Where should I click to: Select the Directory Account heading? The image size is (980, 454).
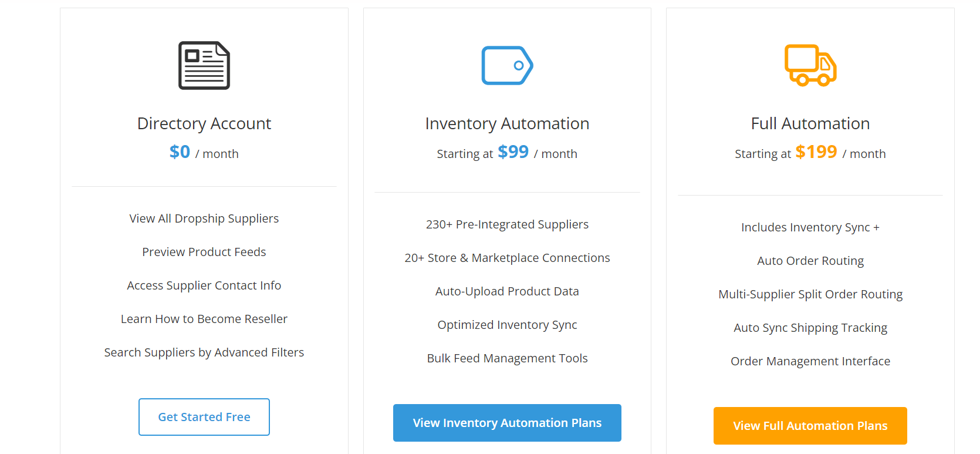[x=204, y=123]
